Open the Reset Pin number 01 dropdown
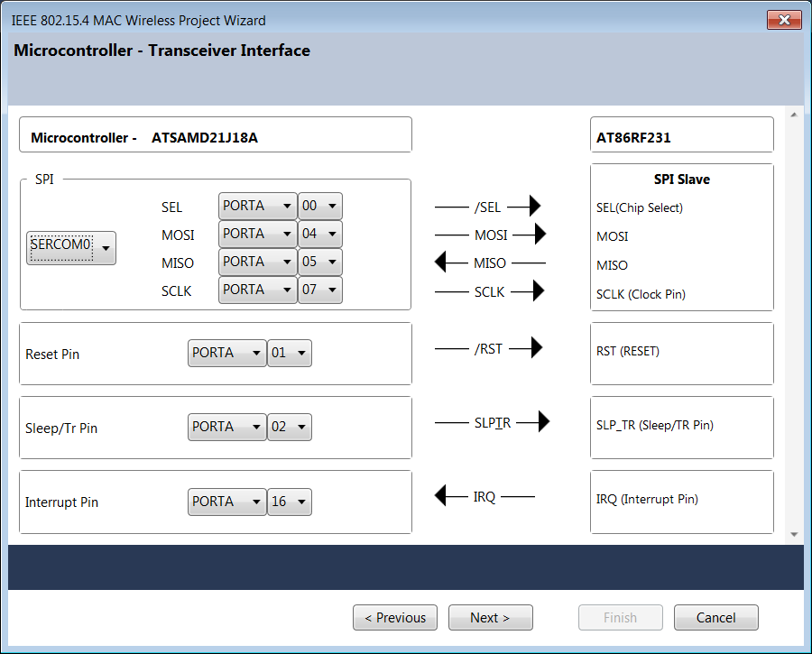Screen dimensions: 812x654 coord(290,353)
